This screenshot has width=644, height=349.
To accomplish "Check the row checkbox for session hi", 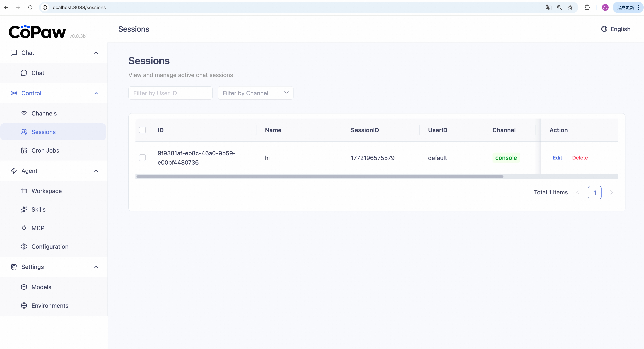I will click(142, 158).
